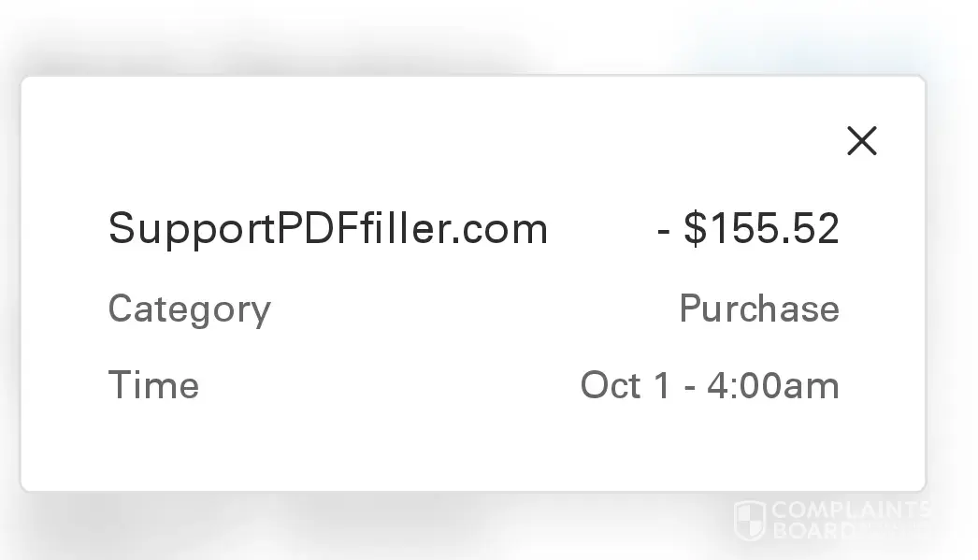Select the Purchase category value
The image size is (978, 560).
[758, 309]
